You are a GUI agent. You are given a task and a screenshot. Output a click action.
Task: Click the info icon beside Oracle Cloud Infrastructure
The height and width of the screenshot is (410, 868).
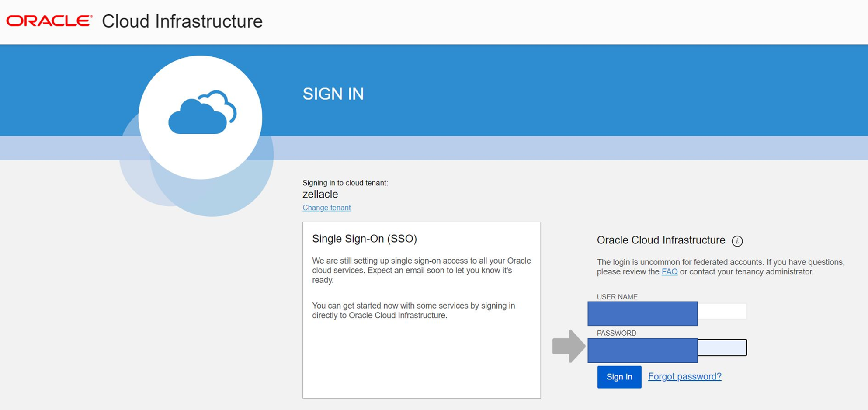tap(737, 241)
